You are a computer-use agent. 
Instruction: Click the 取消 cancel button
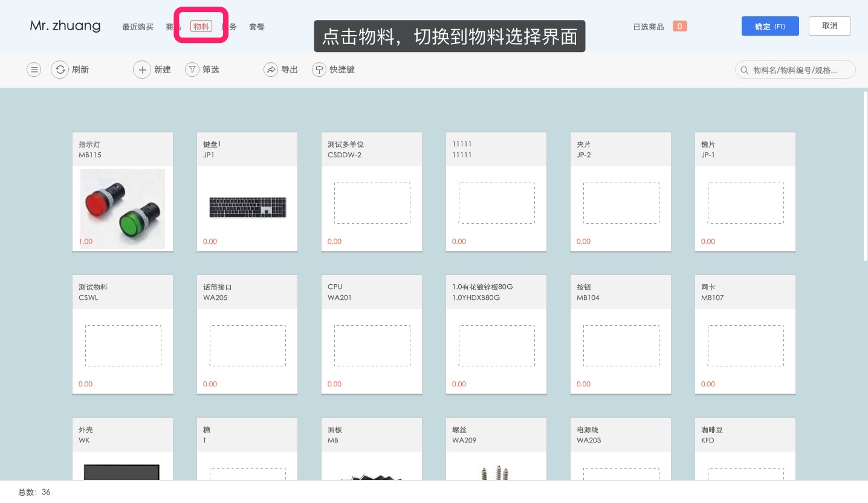pyautogui.click(x=831, y=26)
